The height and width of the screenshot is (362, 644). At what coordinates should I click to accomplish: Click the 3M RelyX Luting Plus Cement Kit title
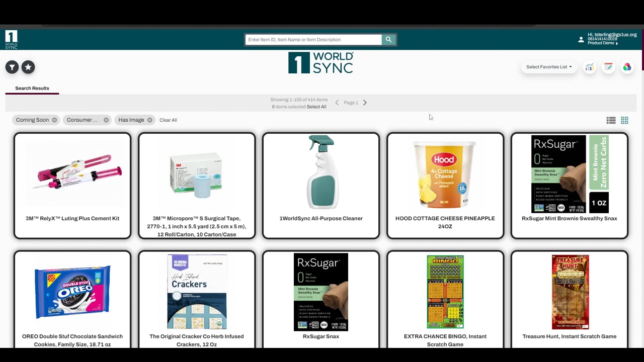(72, 219)
